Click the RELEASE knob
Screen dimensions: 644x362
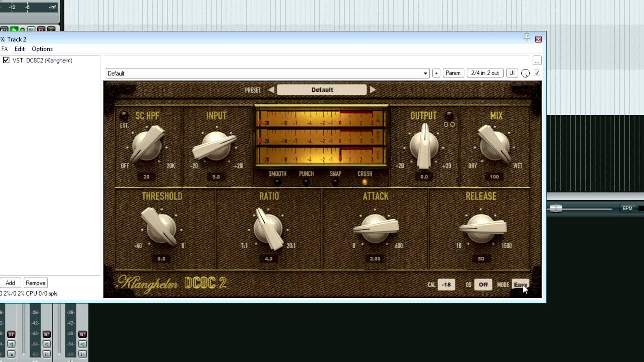482,228
